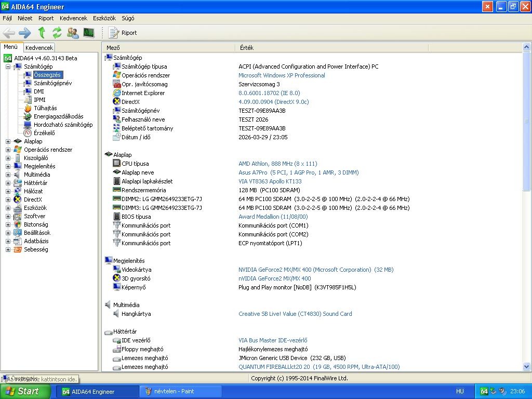532x399 pixels.
Task: Click the vertical scrollbar thumb in details pane
Action: [x=527, y=121]
